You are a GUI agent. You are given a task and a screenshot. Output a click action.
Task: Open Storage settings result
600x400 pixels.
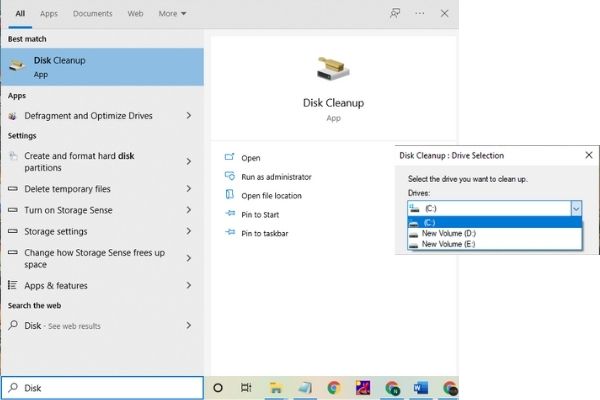coord(56,232)
